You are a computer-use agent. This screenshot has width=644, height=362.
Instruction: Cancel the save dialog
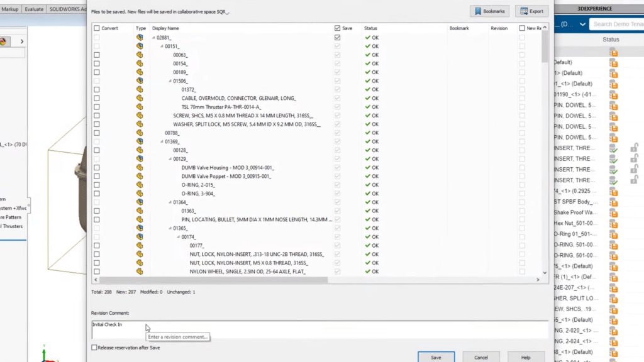(481, 357)
